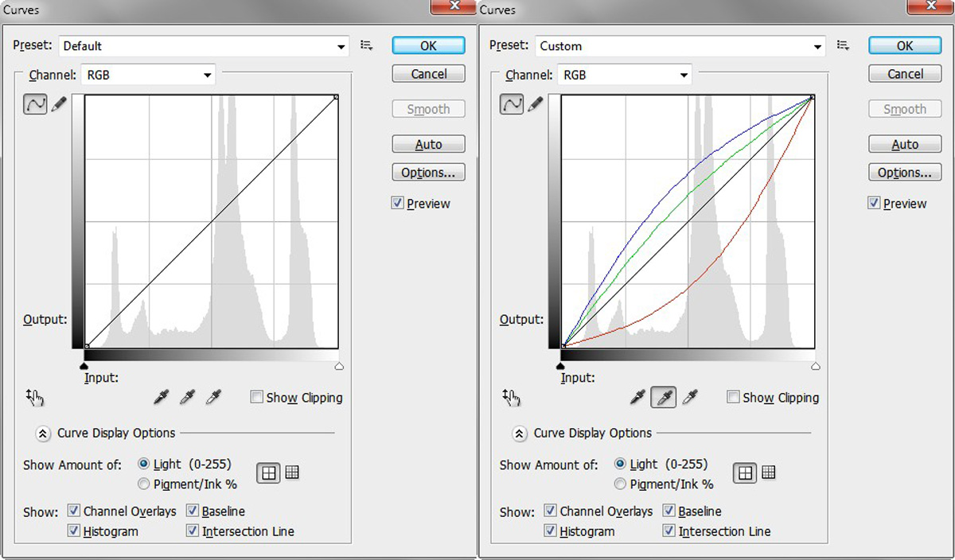The height and width of the screenshot is (560, 955).
Task: Select the pencil draw-curve tool in the left dialog
Action: pyautogui.click(x=60, y=104)
